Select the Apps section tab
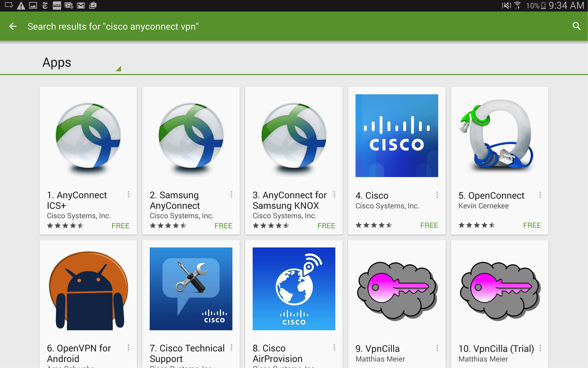This screenshot has width=588, height=368. pyautogui.click(x=57, y=62)
